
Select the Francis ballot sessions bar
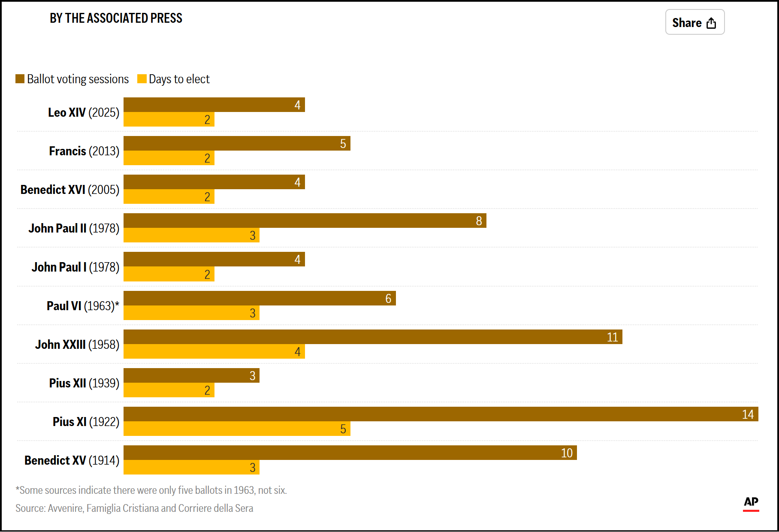(x=237, y=143)
